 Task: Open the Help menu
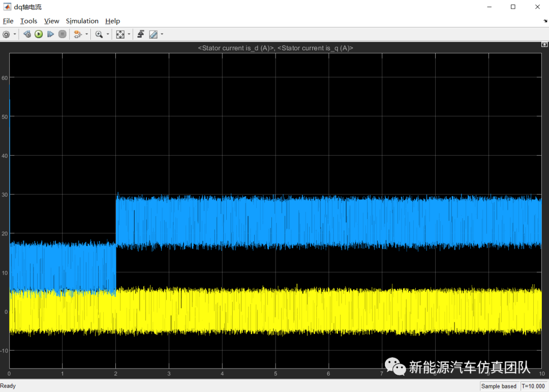(x=112, y=21)
